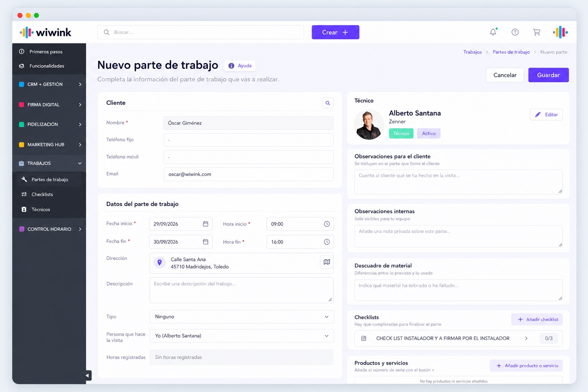Click the Descripción text area
This screenshot has width=588, height=392.
coord(242,290)
